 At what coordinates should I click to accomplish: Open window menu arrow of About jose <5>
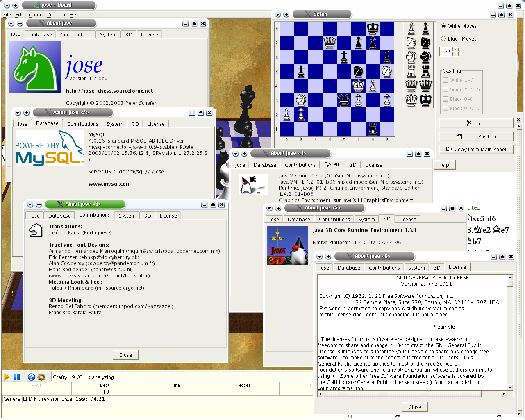click(x=270, y=208)
